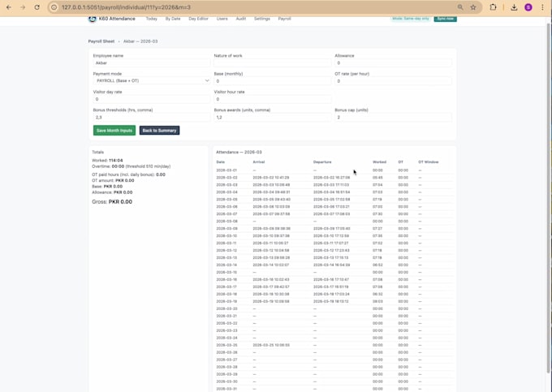The height and width of the screenshot is (392, 552).
Task: Focus the Bonus cap (units) field
Action: (393, 117)
